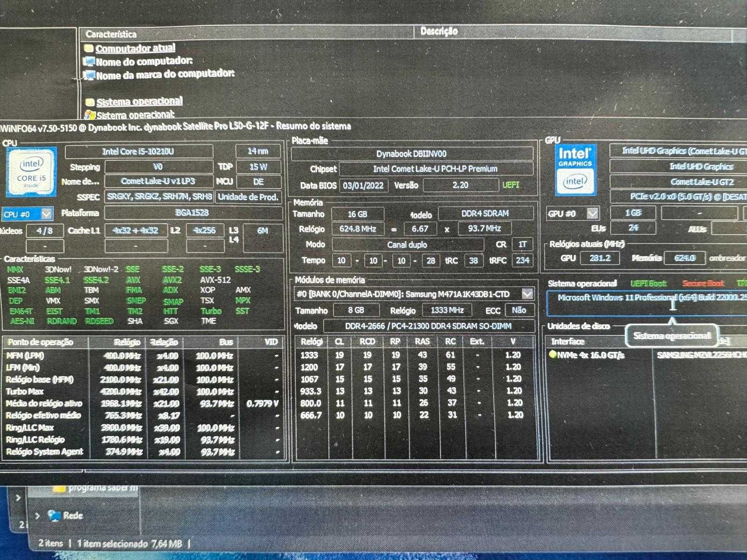Click the BIOS date 03/01/2022 field
The height and width of the screenshot is (560, 747).
point(363,185)
